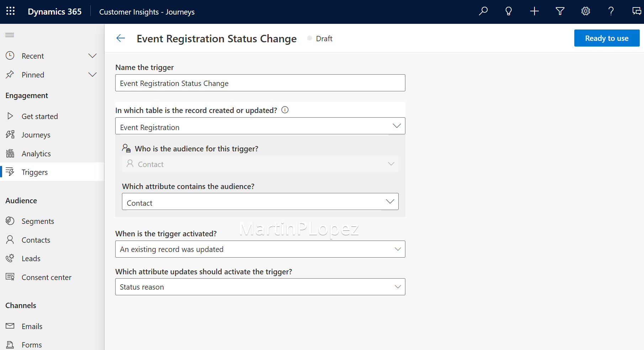Click the info tooltip beside the table question
Image resolution: width=644 pixels, height=350 pixels.
[x=285, y=110]
